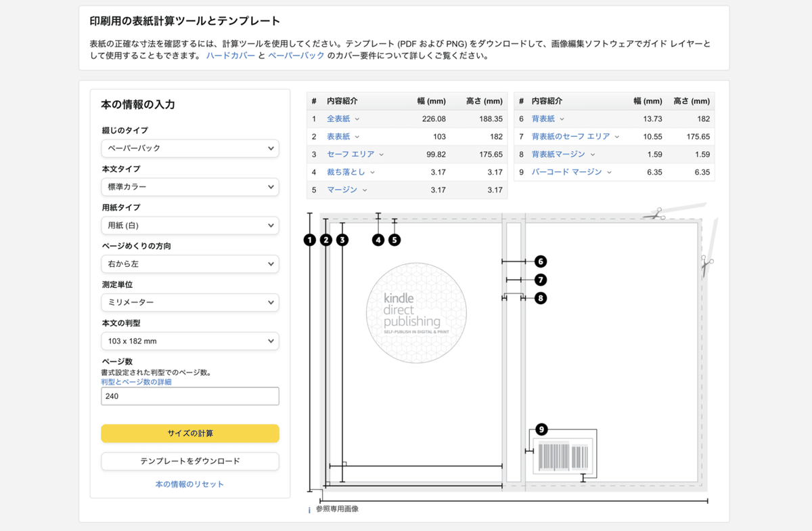This screenshot has height=531, width=812.
Task: Click the ページ数 input field showing 240
Action: coord(190,396)
